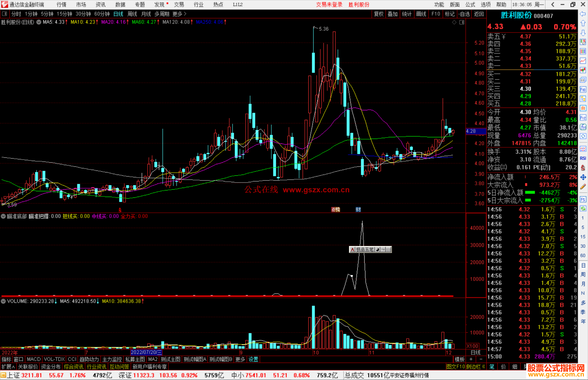Screen dimensions: 588x380
Task: Click the candlestick chart sidebar icon
Action: click(x=583, y=70)
